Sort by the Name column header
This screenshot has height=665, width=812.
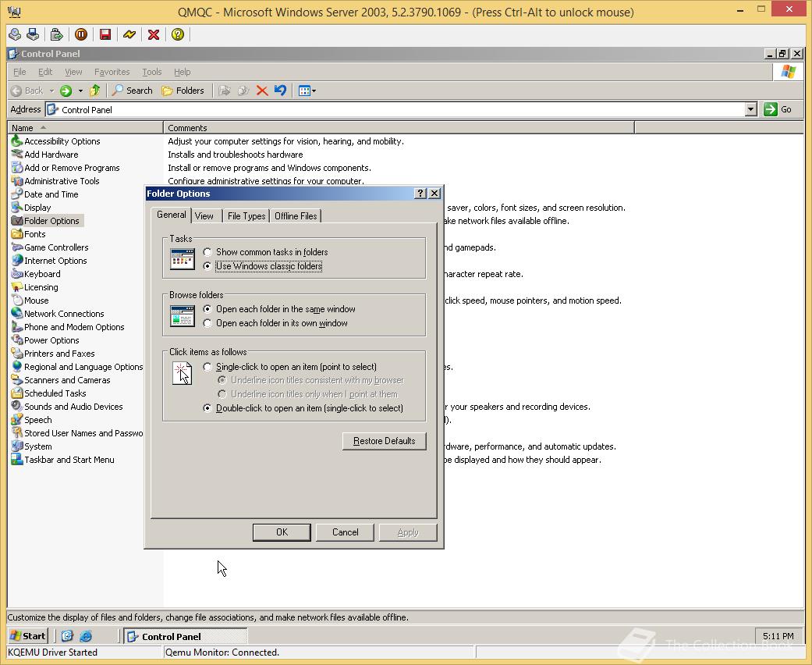[86, 128]
